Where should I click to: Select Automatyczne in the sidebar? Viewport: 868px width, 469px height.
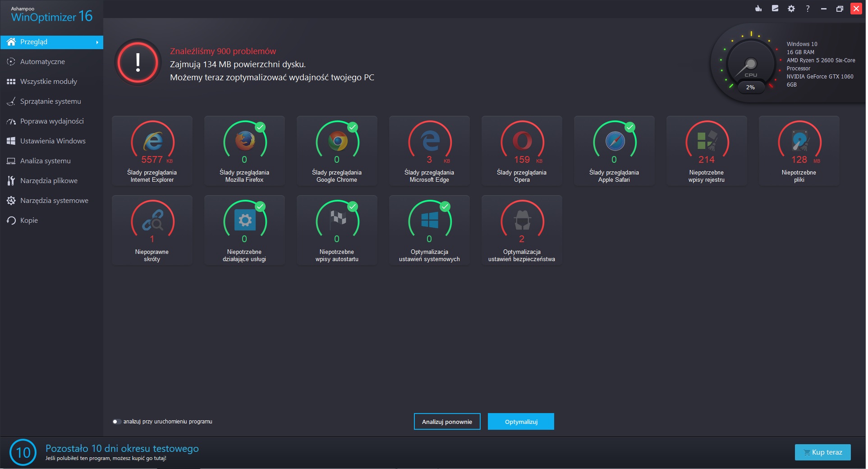pos(52,62)
